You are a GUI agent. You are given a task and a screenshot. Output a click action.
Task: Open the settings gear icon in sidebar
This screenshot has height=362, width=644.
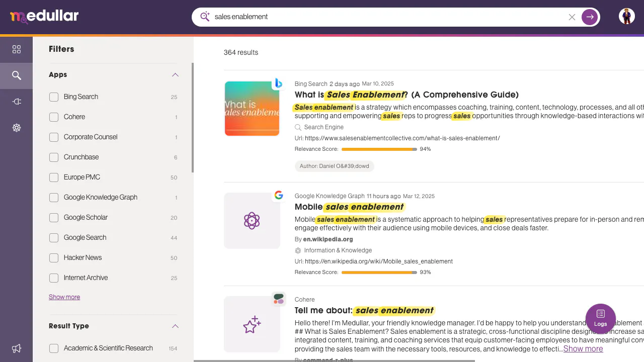tap(17, 128)
